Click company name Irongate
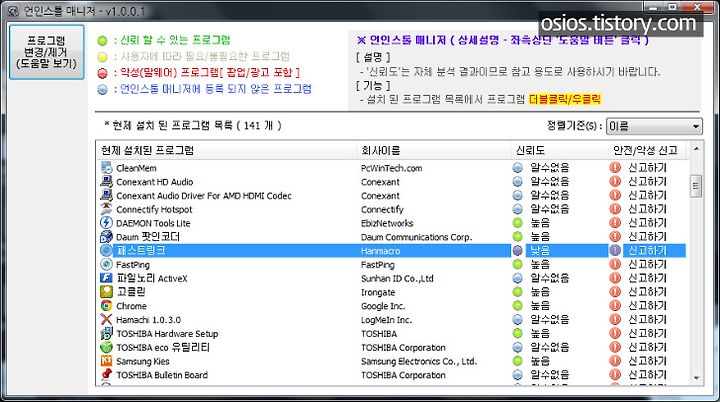 378,292
